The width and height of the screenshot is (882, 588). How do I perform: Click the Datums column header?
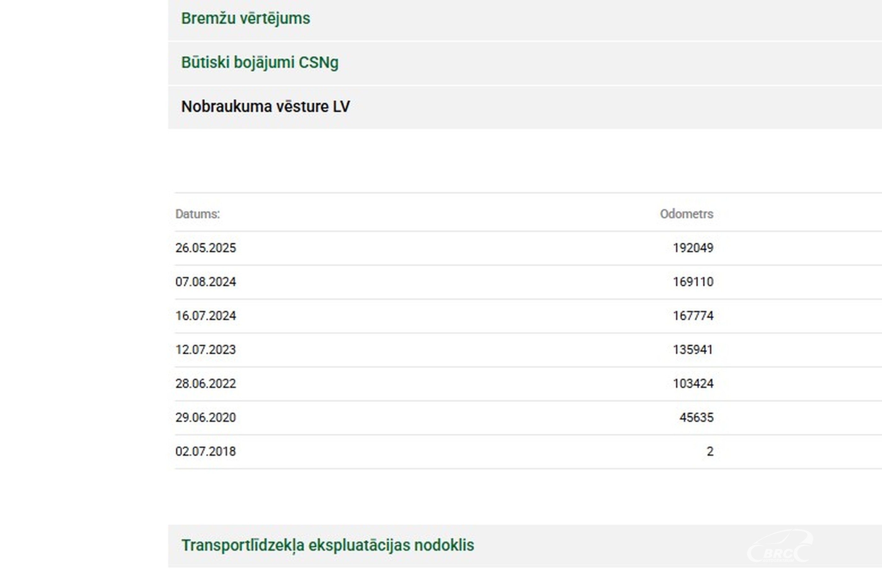(198, 214)
